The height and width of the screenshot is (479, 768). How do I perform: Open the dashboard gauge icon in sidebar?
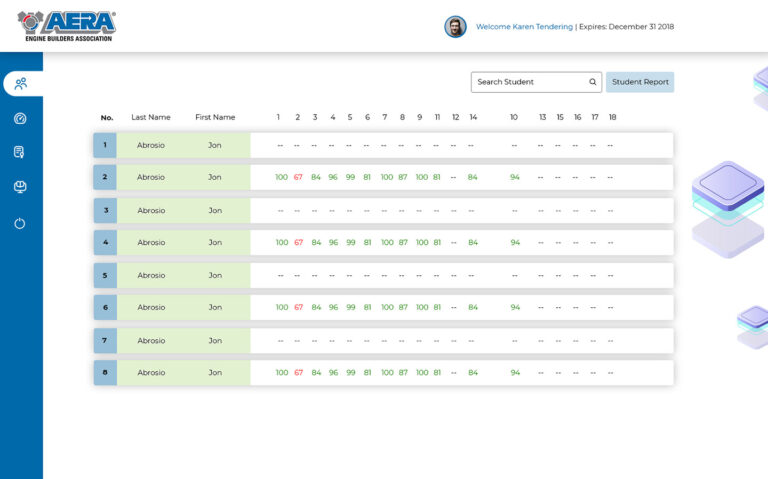[20, 118]
